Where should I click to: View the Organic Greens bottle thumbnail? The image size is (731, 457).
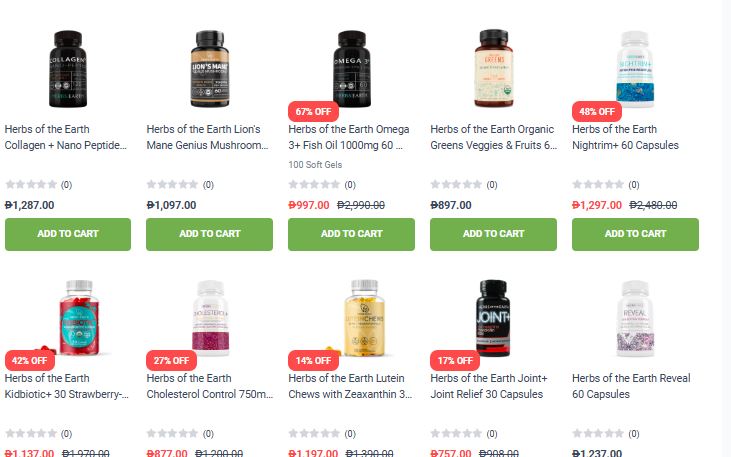click(494, 68)
